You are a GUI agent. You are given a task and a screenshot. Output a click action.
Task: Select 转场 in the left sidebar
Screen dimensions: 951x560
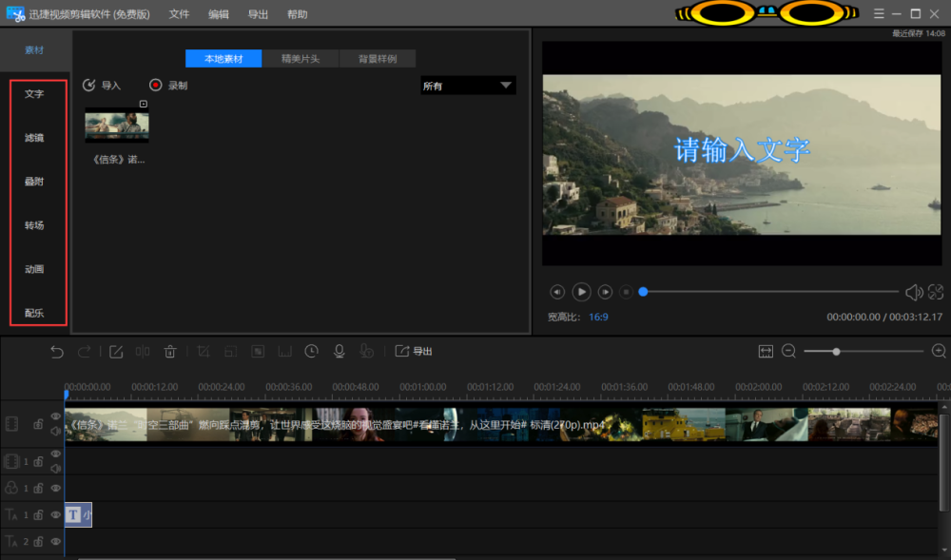pos(34,225)
